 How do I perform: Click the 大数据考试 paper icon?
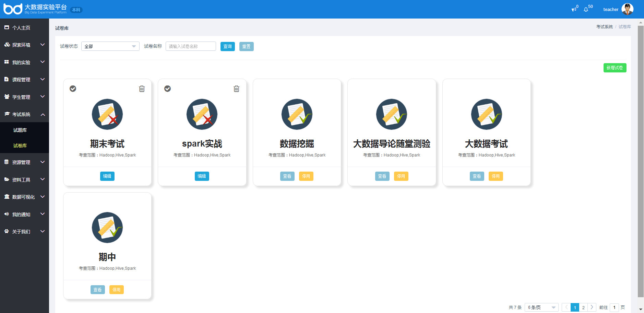pos(486,114)
